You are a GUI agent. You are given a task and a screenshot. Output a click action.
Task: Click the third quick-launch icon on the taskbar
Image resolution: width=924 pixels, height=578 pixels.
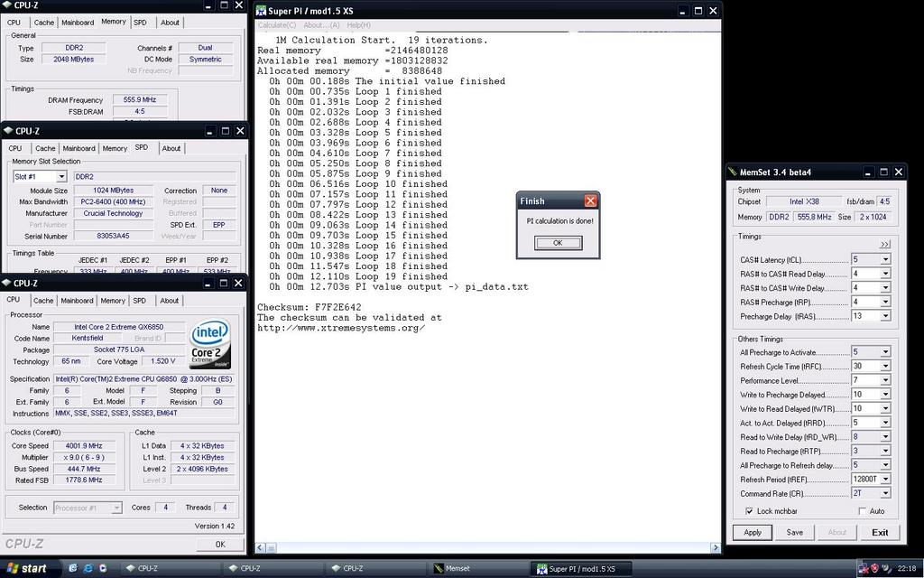pos(103,569)
